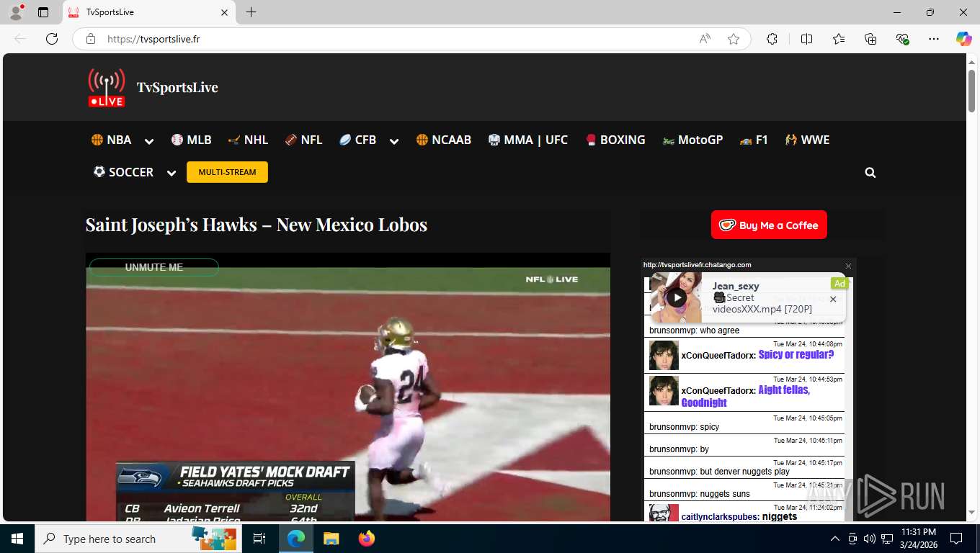The width and height of the screenshot is (980, 553).
Task: Open the NBA menu item
Action: pyautogui.click(x=111, y=140)
